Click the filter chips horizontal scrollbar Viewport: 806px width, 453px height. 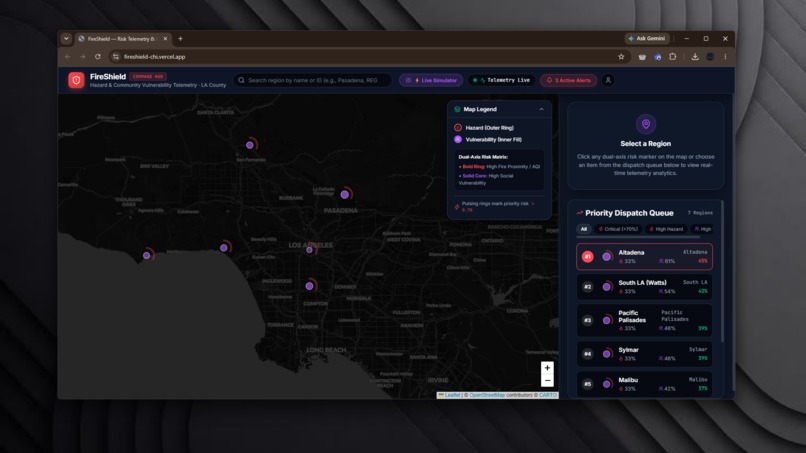(x=638, y=237)
